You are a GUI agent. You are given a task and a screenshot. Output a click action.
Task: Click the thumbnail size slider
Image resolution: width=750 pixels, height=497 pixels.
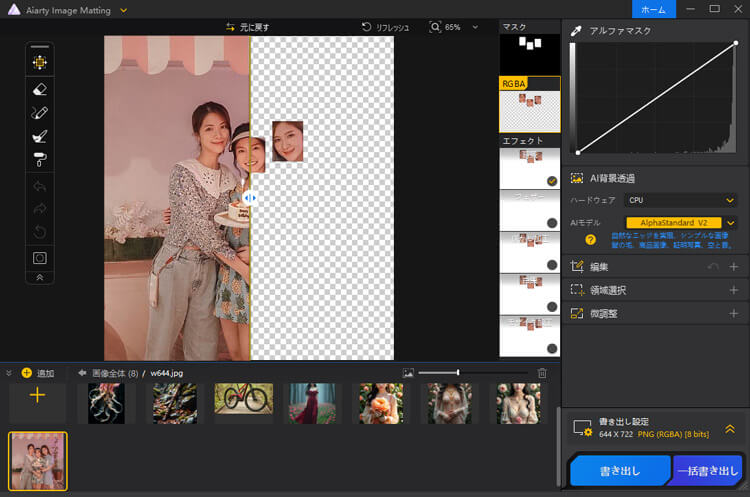click(458, 373)
